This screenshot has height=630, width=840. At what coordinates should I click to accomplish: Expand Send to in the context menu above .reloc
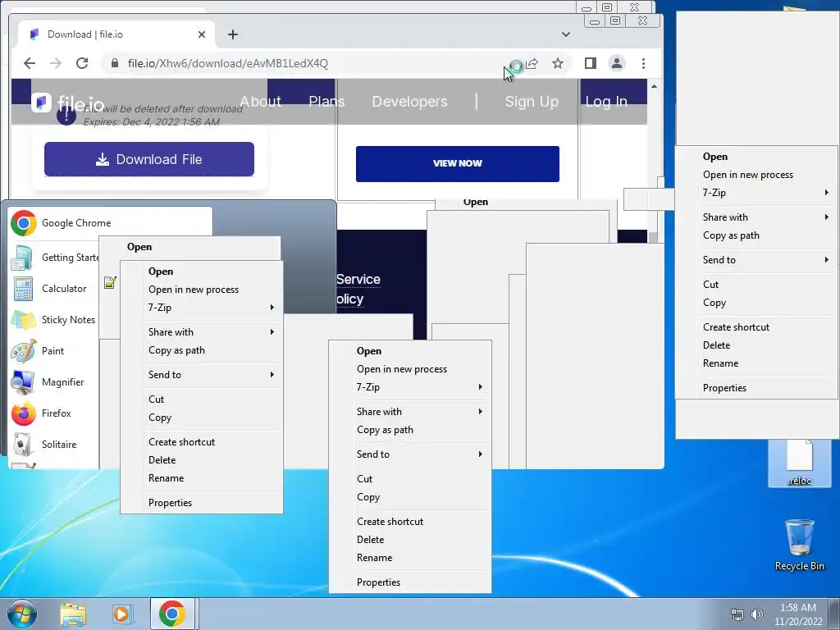pyautogui.click(x=756, y=260)
